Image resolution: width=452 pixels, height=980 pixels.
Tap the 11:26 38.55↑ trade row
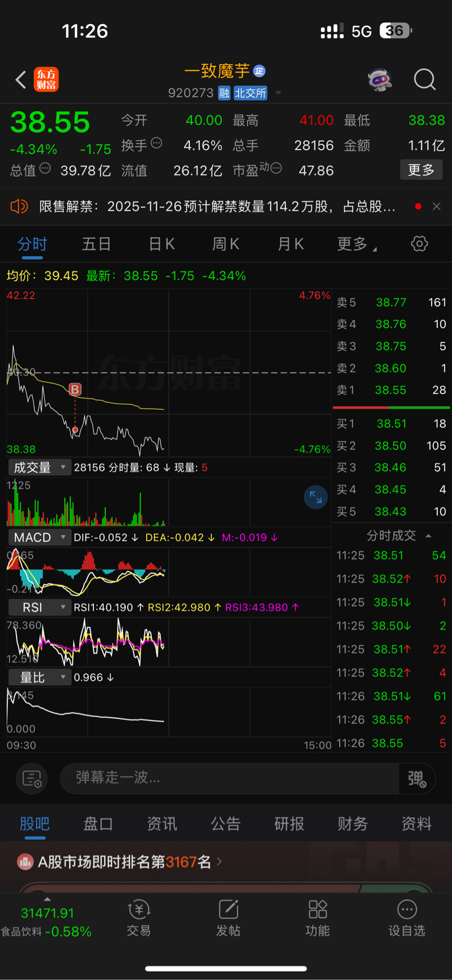click(391, 719)
